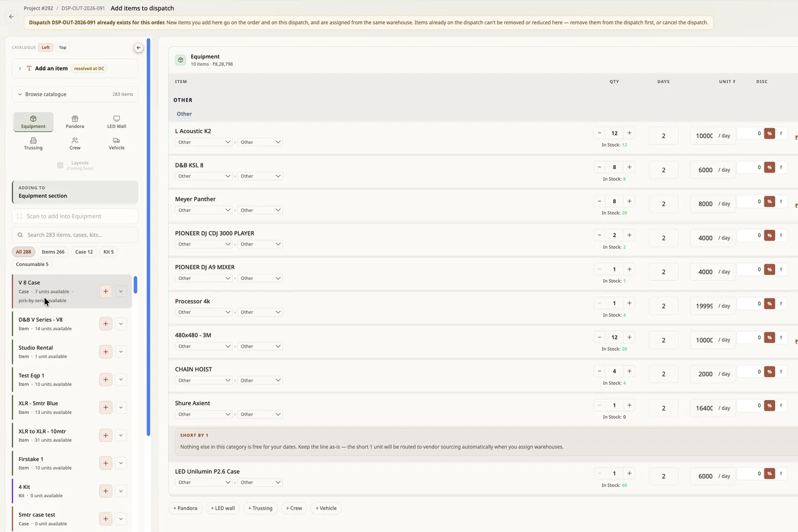This screenshot has height=532, width=798.
Task: Click the catalogue list scrollbar thumb
Action: pos(135,285)
